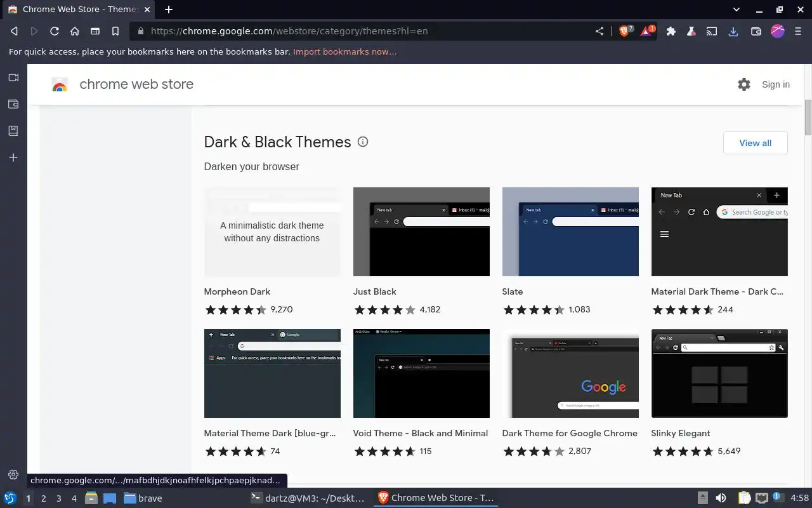Open the Slinky Elegant theme thumbnail
The width and height of the screenshot is (812, 508).
click(x=719, y=373)
